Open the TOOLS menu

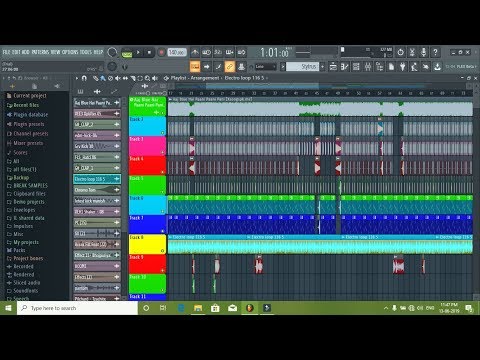click(x=86, y=52)
